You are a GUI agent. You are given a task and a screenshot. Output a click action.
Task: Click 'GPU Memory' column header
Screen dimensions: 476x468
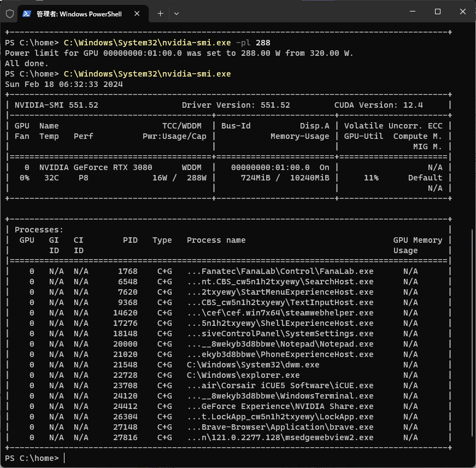pos(418,240)
